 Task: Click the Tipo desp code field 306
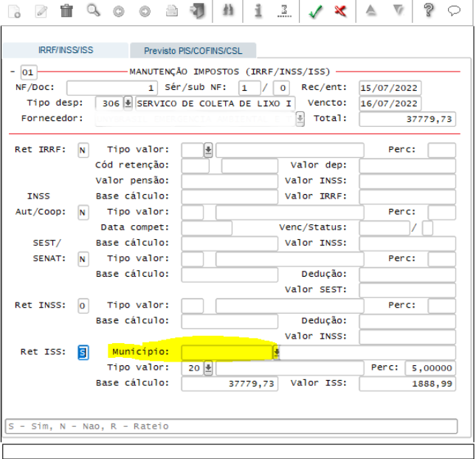coord(109,103)
